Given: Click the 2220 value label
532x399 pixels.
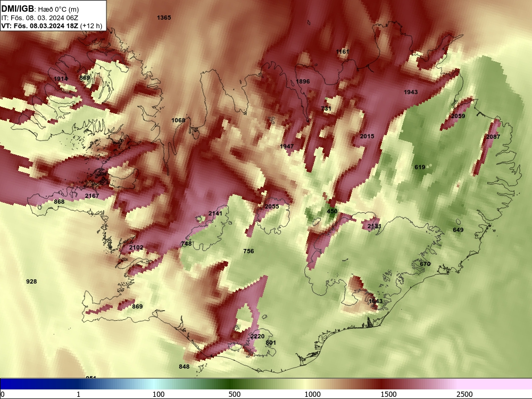Looking at the screenshot, I should click(257, 336).
